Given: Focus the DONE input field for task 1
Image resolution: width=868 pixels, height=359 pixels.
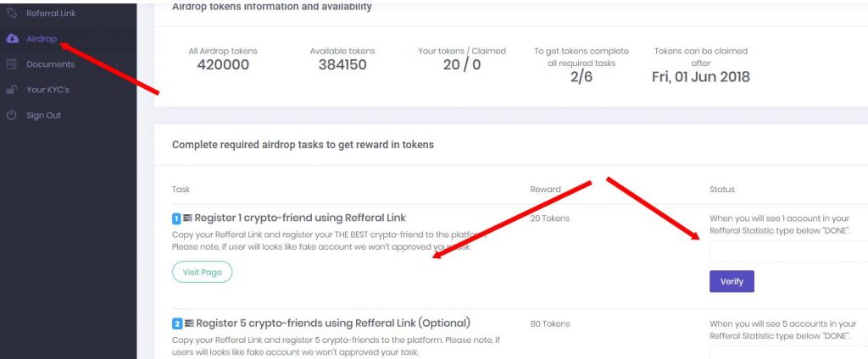Looking at the screenshot, I should [x=789, y=251].
